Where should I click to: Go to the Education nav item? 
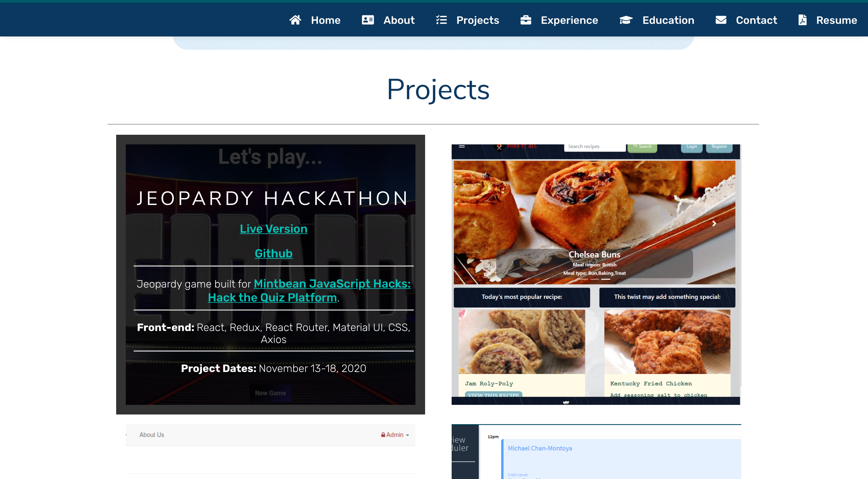[668, 20]
